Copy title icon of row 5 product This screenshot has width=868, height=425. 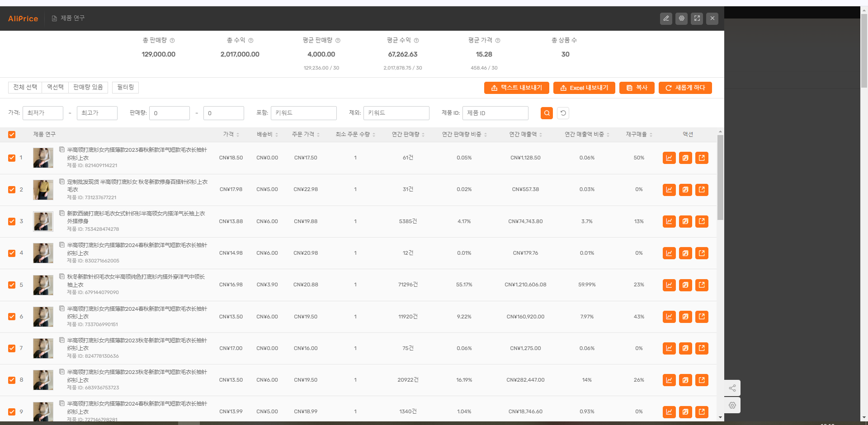pyautogui.click(x=62, y=276)
